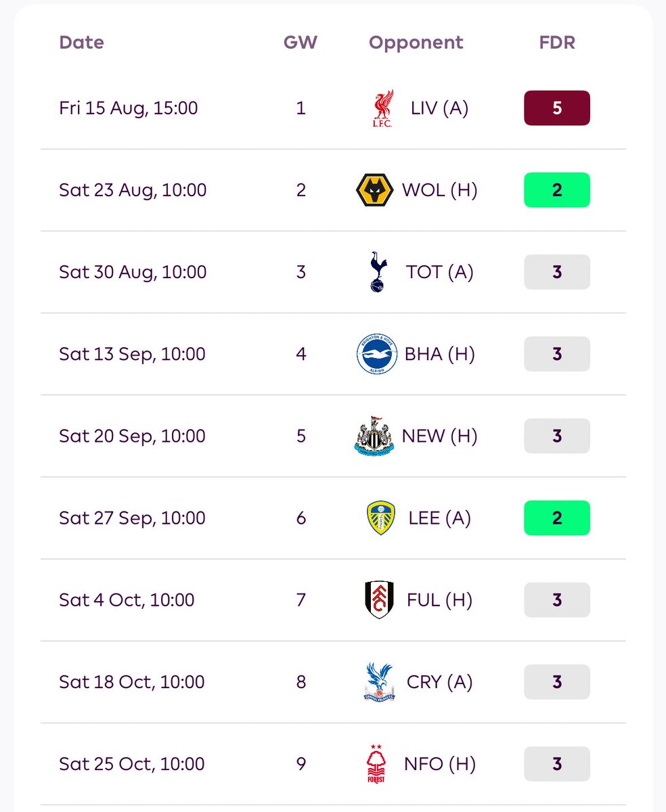The image size is (666, 812).
Task: Click the Opponent column header
Action: (416, 43)
